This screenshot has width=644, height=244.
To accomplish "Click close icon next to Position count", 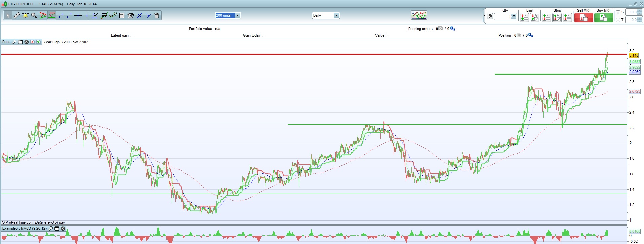I will (519, 35).
